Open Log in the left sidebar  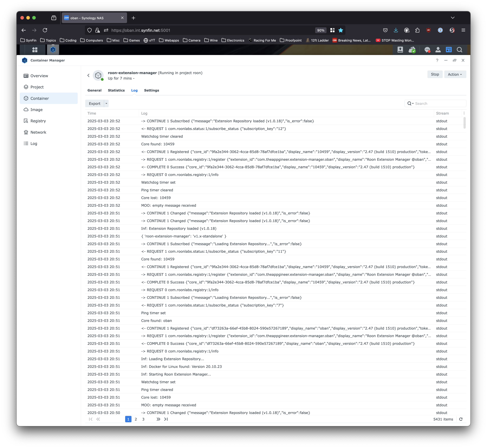click(x=49, y=144)
